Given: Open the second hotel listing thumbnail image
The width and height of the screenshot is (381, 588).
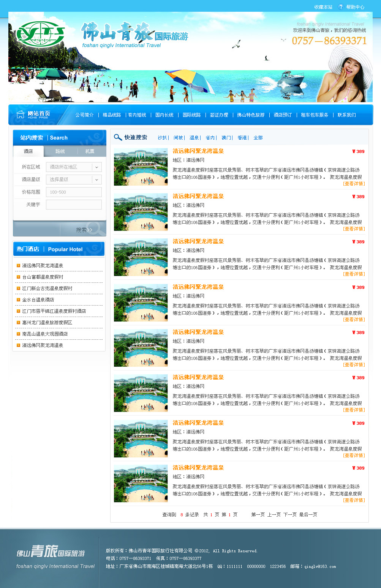Looking at the screenshot, I should pos(141,212).
